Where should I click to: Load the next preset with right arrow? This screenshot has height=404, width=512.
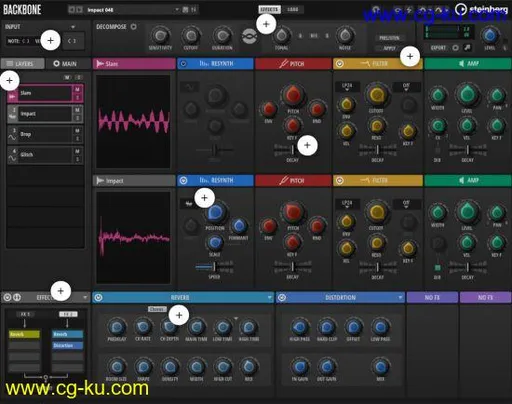coord(79,10)
